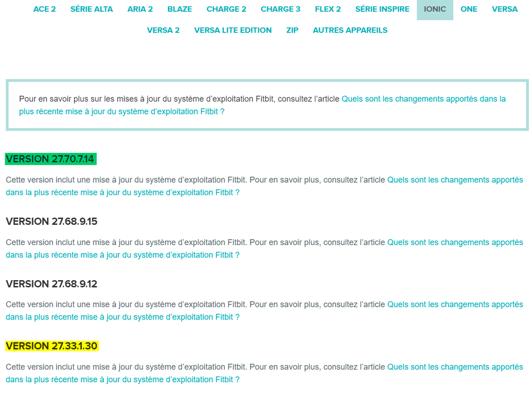Click the VERSION 27.68.9.15 heading

[52, 222]
